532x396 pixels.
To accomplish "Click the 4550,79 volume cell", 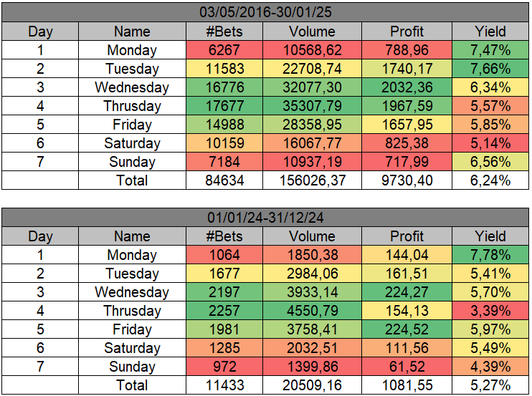I will pyautogui.click(x=312, y=311).
